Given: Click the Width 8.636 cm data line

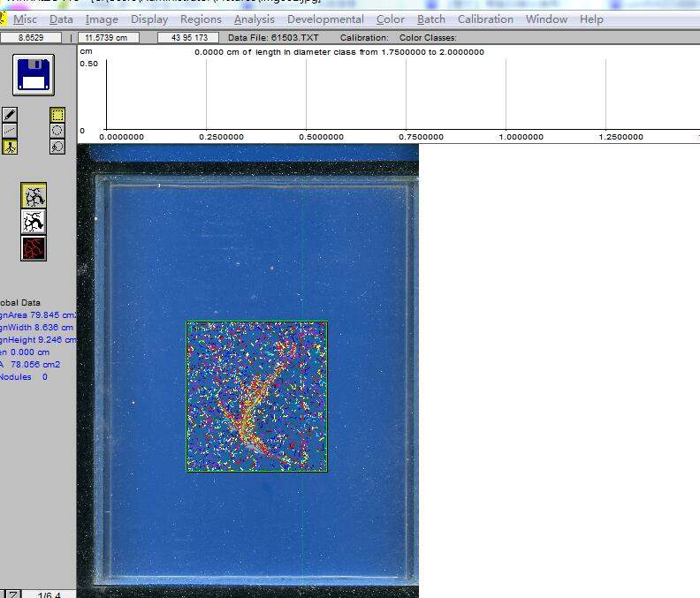Looking at the screenshot, I should point(36,328).
